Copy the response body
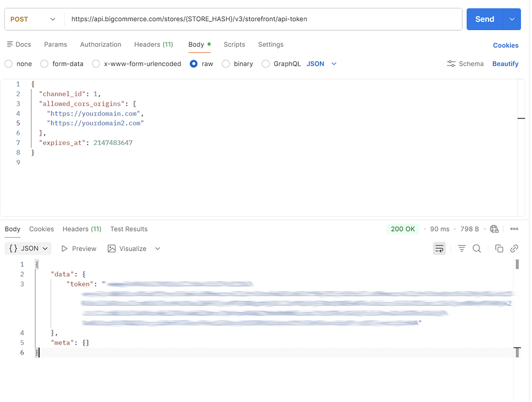This screenshot has height=402, width=532. pos(499,249)
